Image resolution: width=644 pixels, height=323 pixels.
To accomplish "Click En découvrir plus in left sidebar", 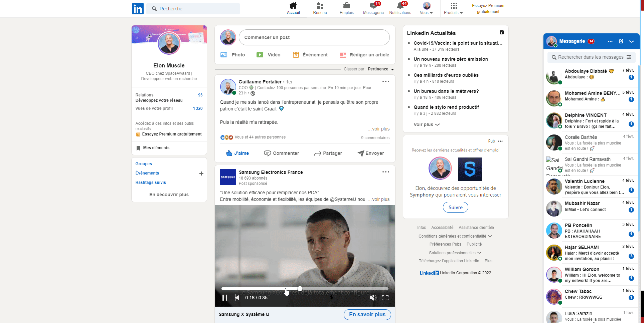I will pos(169,195).
